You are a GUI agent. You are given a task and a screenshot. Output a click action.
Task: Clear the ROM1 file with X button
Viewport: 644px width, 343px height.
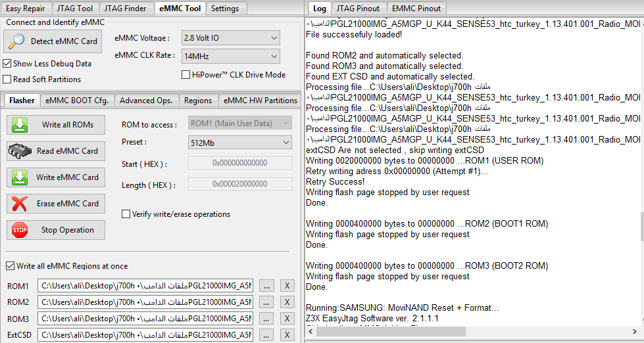click(287, 286)
